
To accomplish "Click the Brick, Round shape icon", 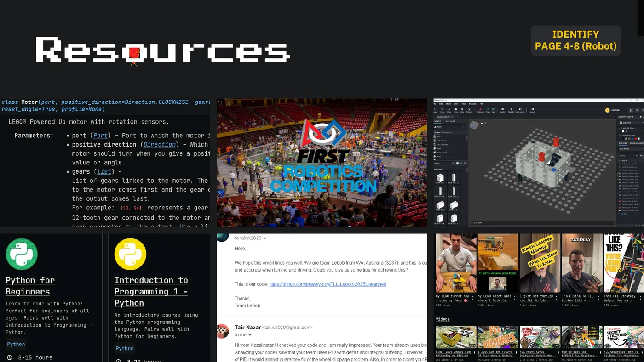I will point(435,141).
